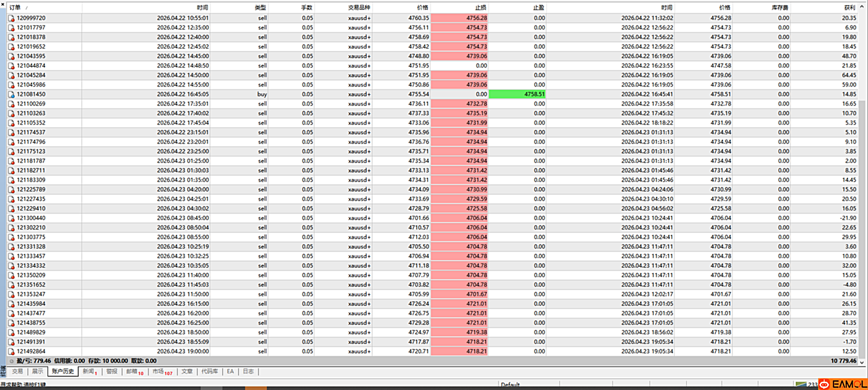Viewport: 868px width, 390px height.
Task: Sort by the 订单 column header
Action: (x=15, y=8)
